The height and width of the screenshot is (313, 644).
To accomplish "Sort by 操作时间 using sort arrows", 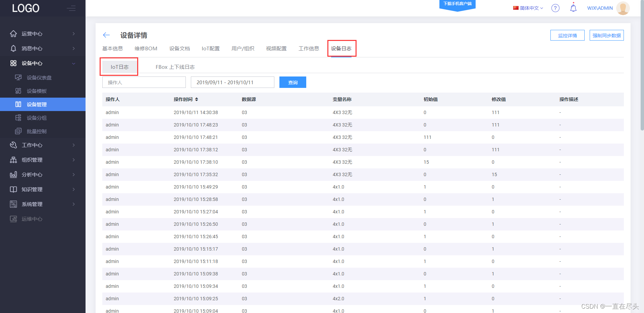I will [197, 99].
